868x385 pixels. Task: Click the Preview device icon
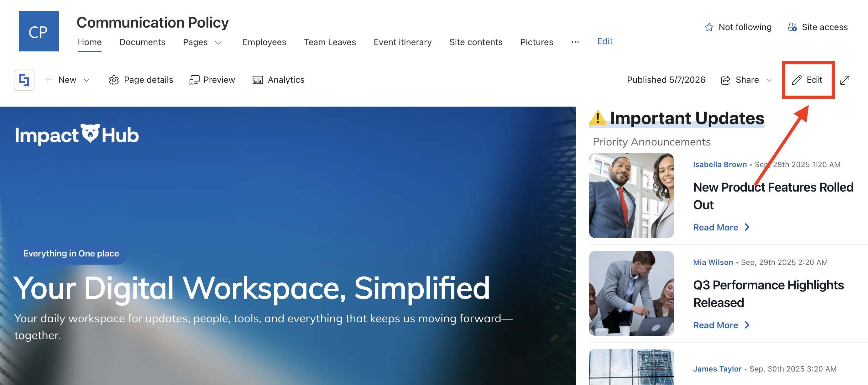click(x=194, y=80)
